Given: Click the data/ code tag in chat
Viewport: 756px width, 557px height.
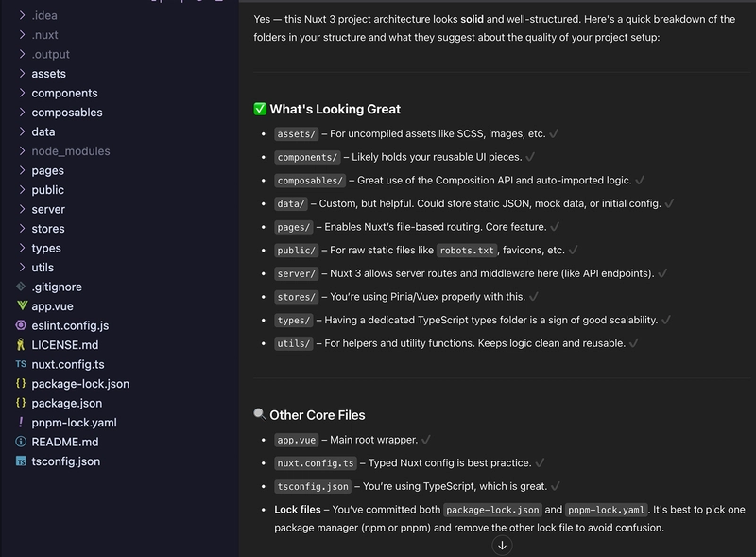Looking at the screenshot, I should (291, 203).
